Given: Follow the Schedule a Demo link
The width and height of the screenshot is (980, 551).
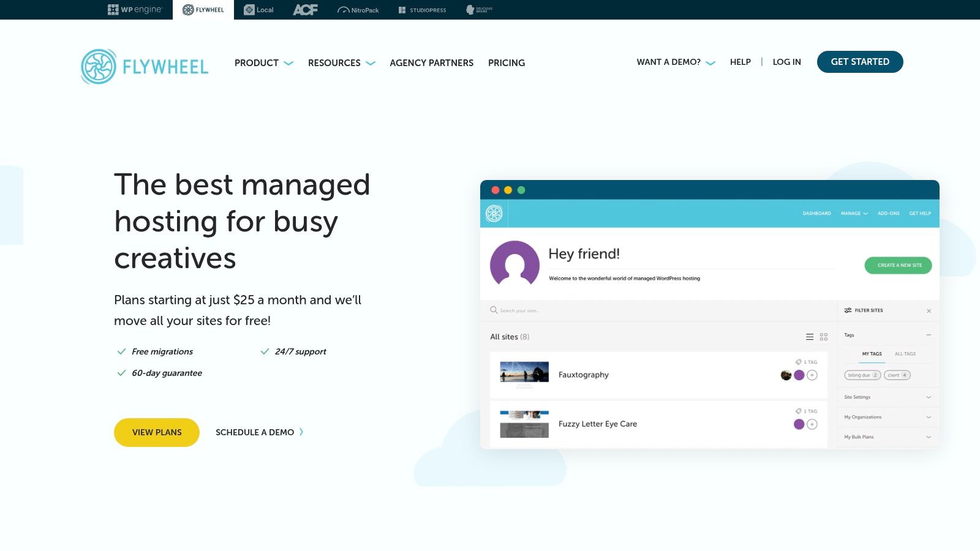Looking at the screenshot, I should point(255,432).
